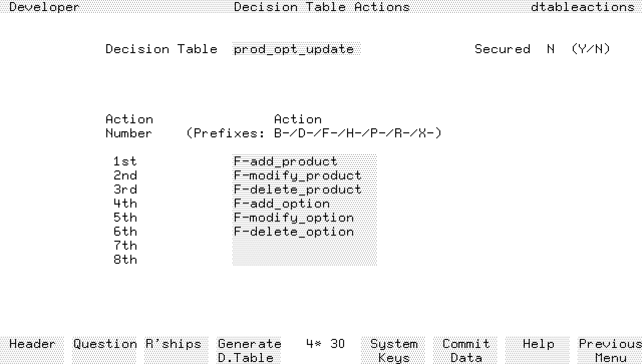Click Generate D.Table function key
This screenshot has width=642, height=364.
pyautogui.click(x=249, y=350)
